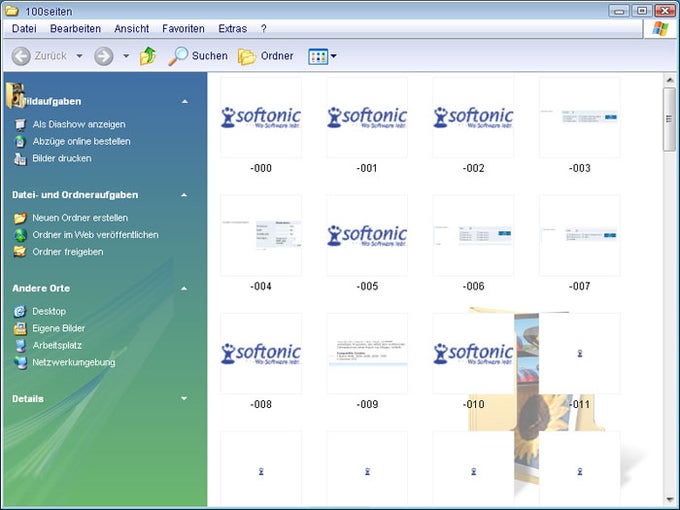Image resolution: width=680 pixels, height=510 pixels.
Task: Click Als Diashow anzeigen link
Action: click(79, 124)
